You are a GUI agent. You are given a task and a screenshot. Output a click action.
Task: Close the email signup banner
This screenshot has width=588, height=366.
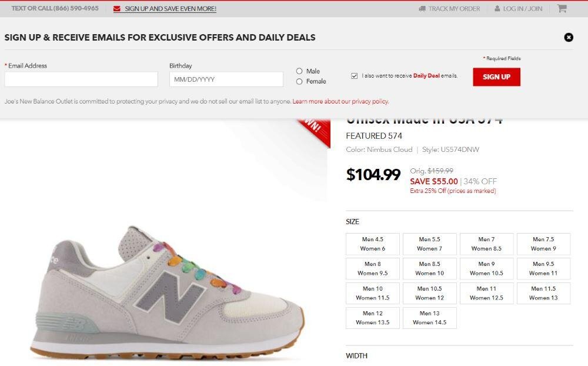tap(569, 37)
